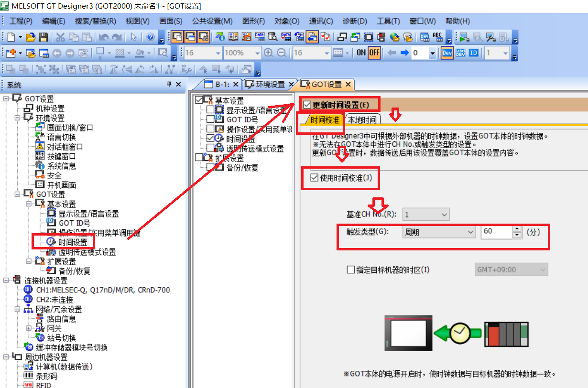Toggle the 使用时间校准(J) checkbox
588x388 pixels.
click(x=314, y=178)
